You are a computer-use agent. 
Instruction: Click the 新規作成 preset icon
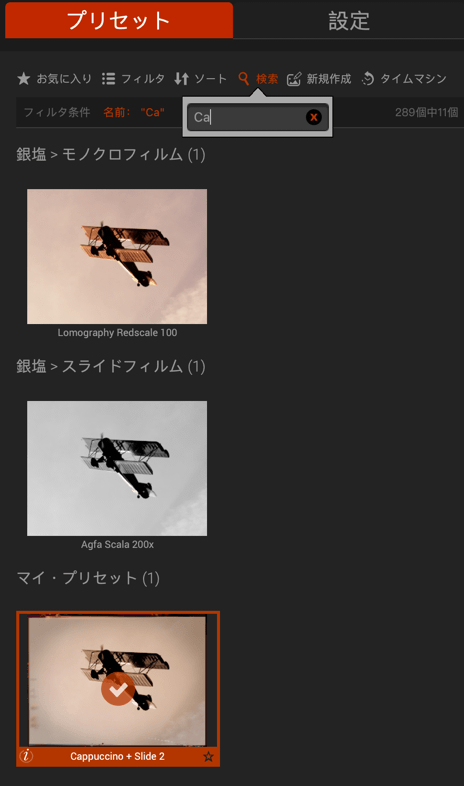pyautogui.click(x=294, y=79)
